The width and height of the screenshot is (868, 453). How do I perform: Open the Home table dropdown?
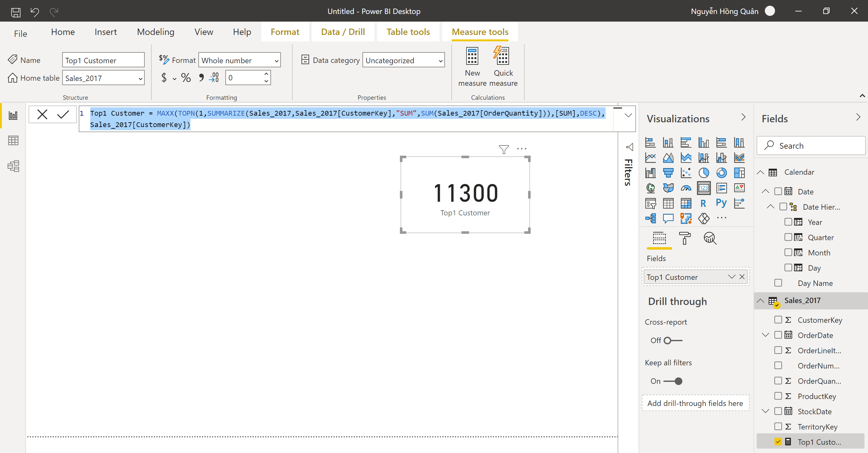(103, 78)
